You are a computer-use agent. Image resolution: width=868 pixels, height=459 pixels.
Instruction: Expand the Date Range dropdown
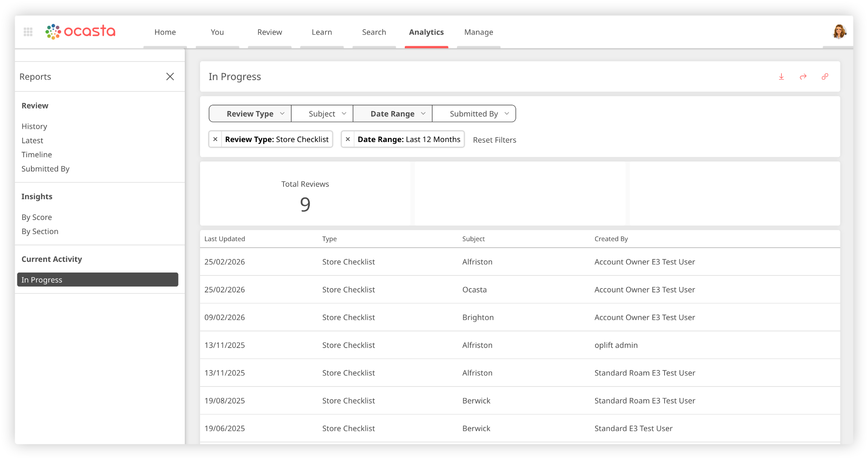tap(392, 114)
